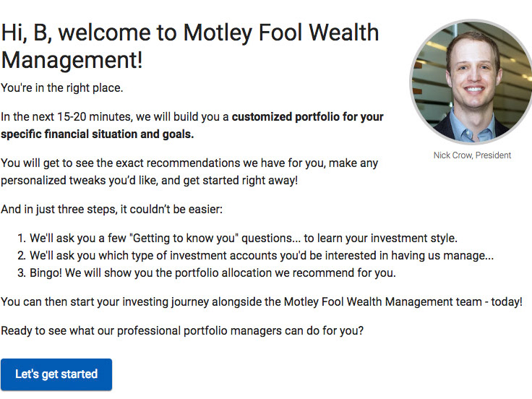Viewport: 532px width, 399px height.
Task: Click the word Management! in the heading
Action: click(x=72, y=60)
